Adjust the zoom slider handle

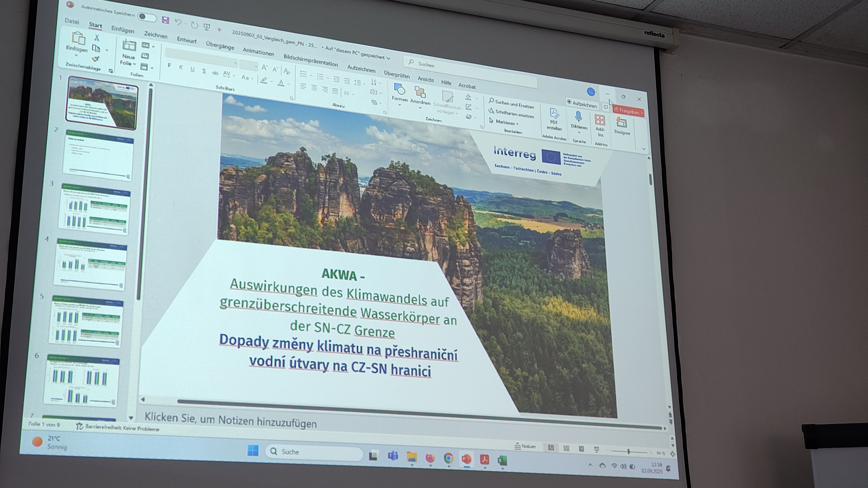point(628,452)
